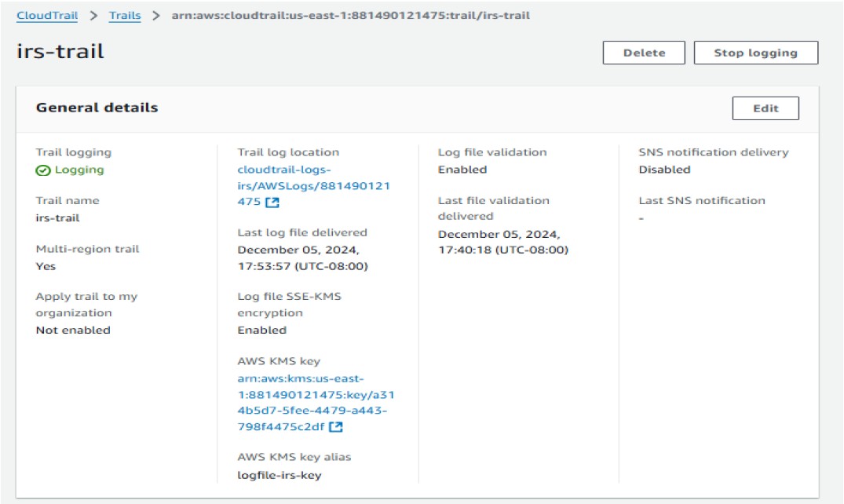Select the irs-trail value under Trail name
The height and width of the screenshot is (504, 844).
tap(57, 218)
